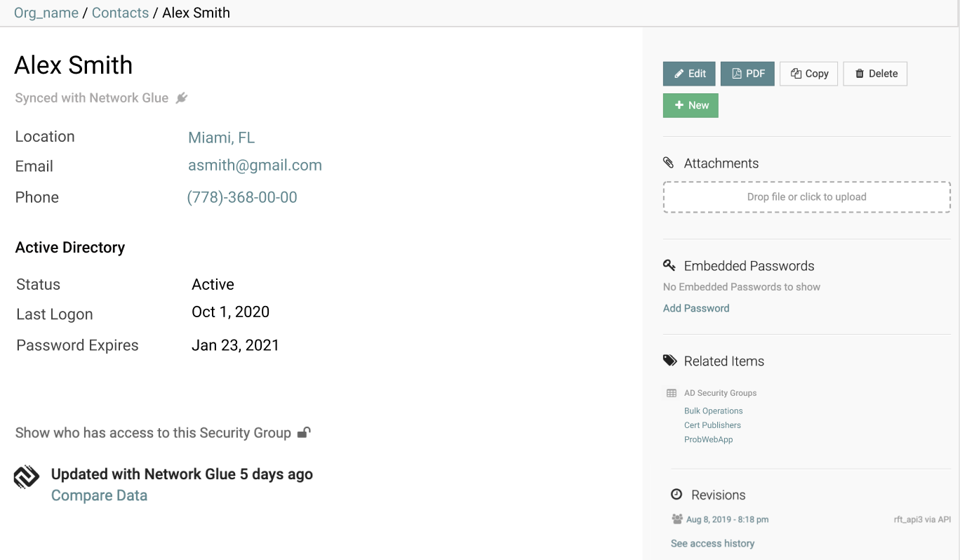Screen dimensions: 960x560
Task: Click the Copy duplicate icon
Action: pyautogui.click(x=796, y=73)
